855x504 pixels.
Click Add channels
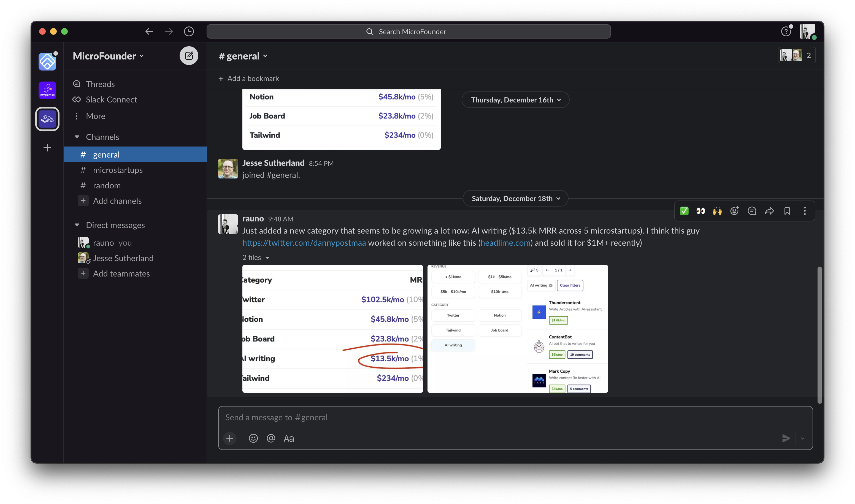135,201
